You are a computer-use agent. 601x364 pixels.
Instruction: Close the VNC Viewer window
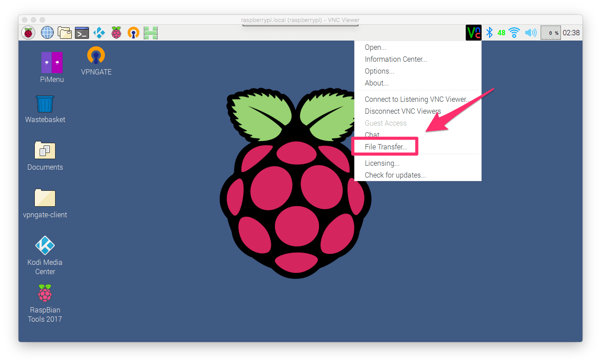click(x=25, y=20)
